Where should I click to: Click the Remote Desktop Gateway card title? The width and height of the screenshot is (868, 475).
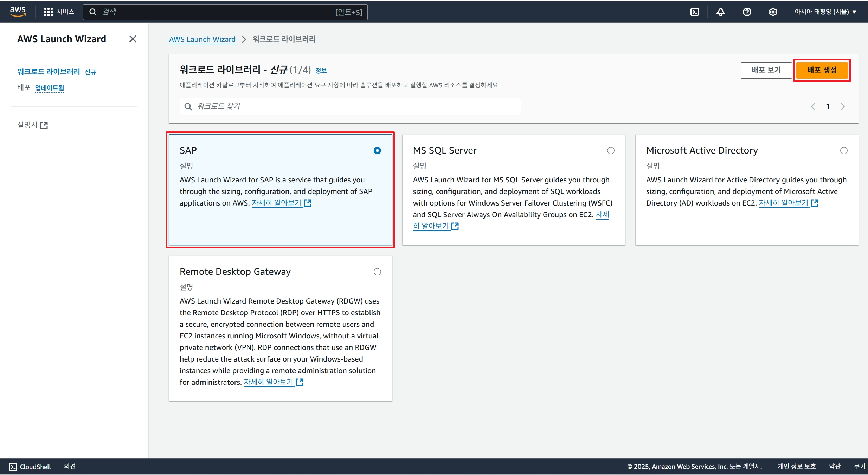(235, 272)
